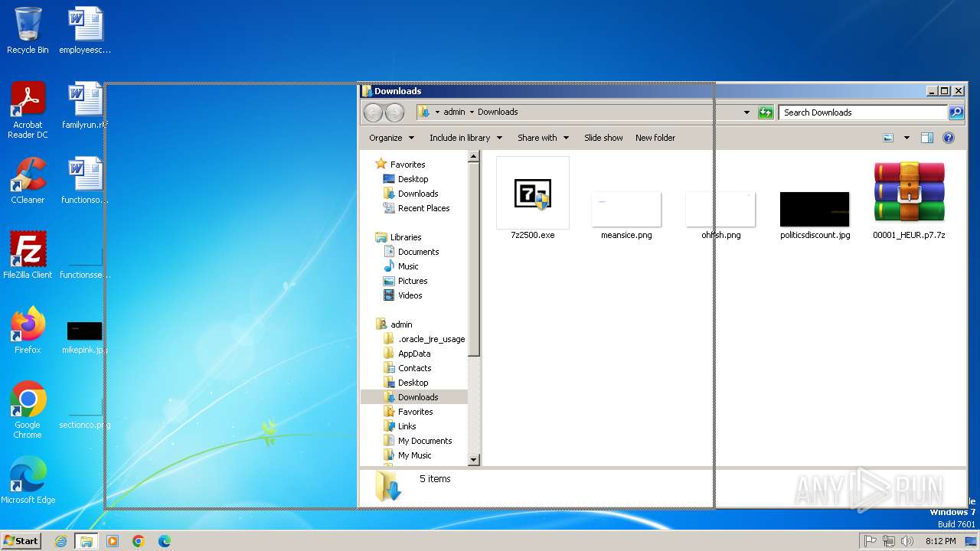980x551 pixels.
Task: Open the Share with menu
Action: (543, 138)
